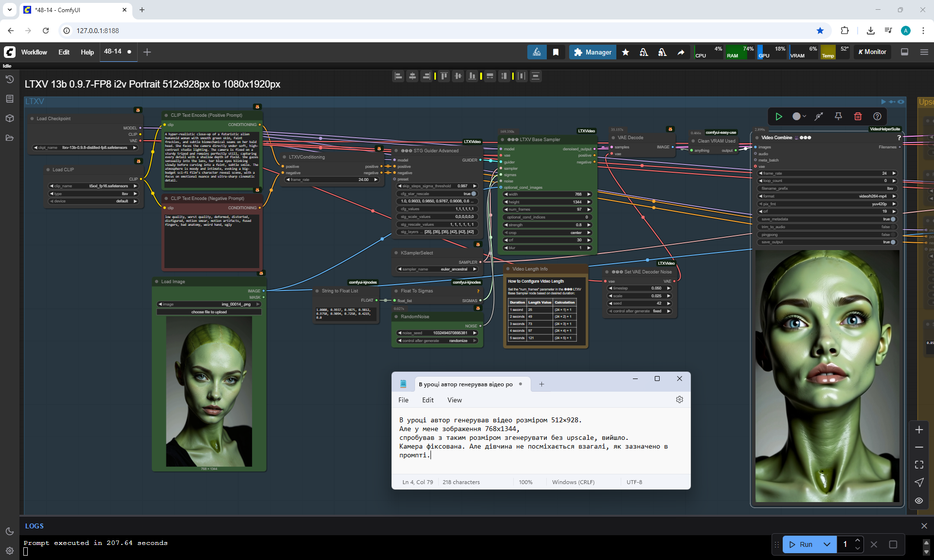Viewport: 934px width, 560px height.
Task: Run the selected node with the green play icon
Action: click(x=778, y=116)
